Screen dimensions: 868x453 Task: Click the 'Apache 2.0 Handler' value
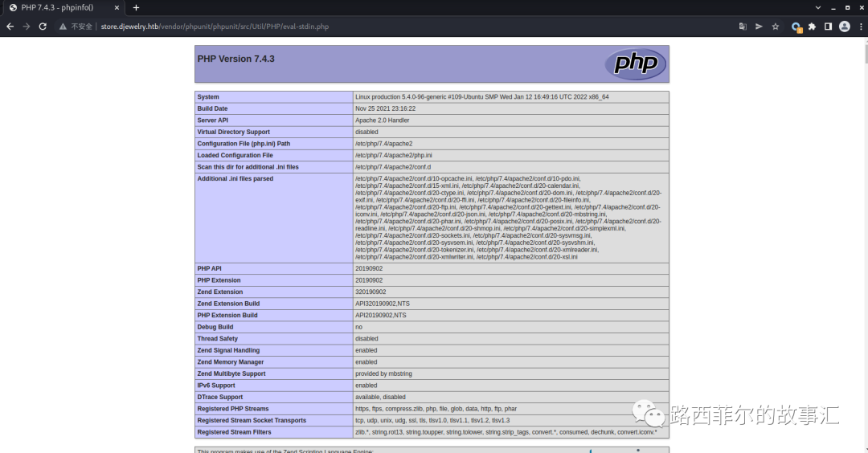(x=382, y=120)
